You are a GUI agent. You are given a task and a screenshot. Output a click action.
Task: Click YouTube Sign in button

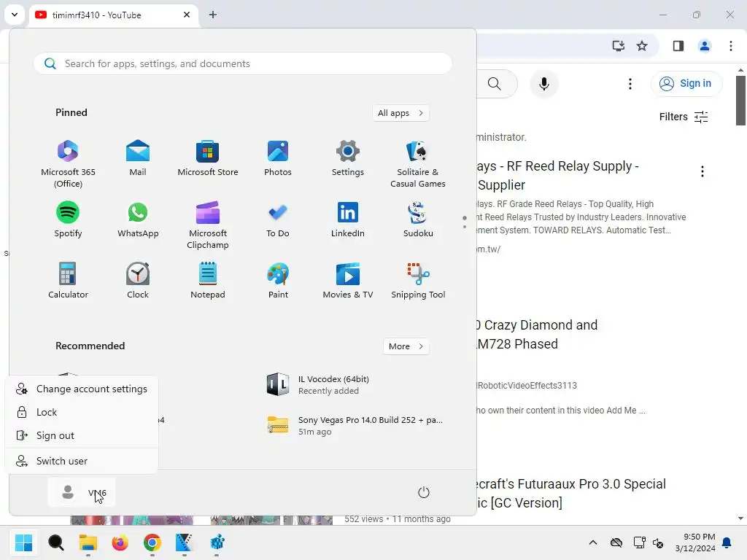pyautogui.click(x=686, y=84)
